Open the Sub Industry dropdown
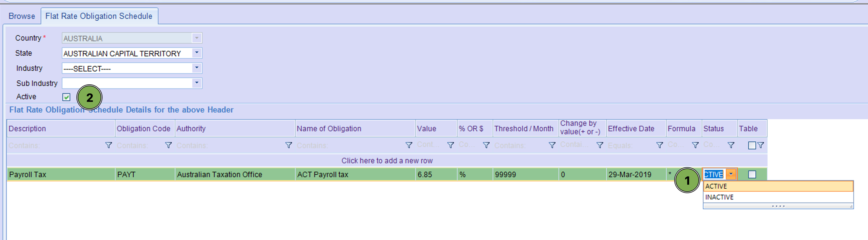 [x=197, y=83]
